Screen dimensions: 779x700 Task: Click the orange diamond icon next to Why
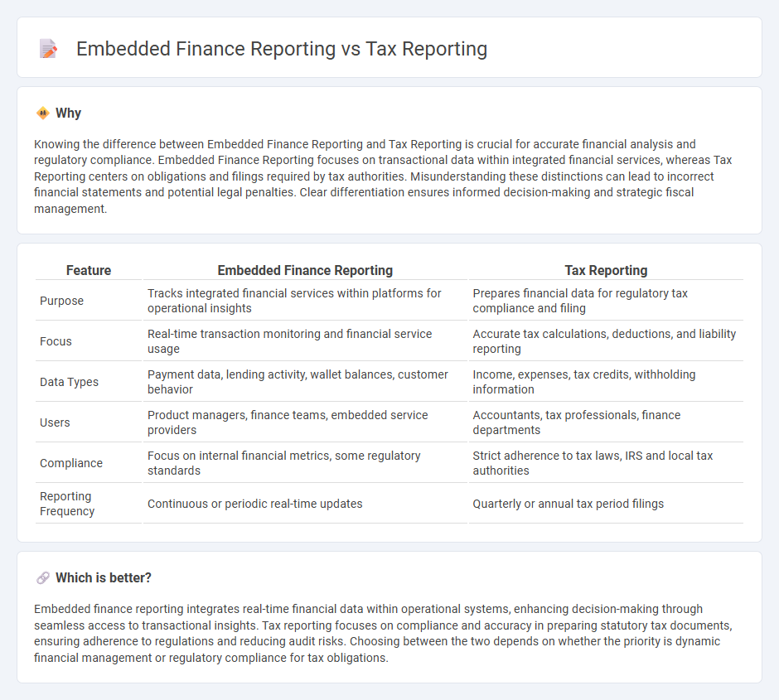tap(43, 113)
